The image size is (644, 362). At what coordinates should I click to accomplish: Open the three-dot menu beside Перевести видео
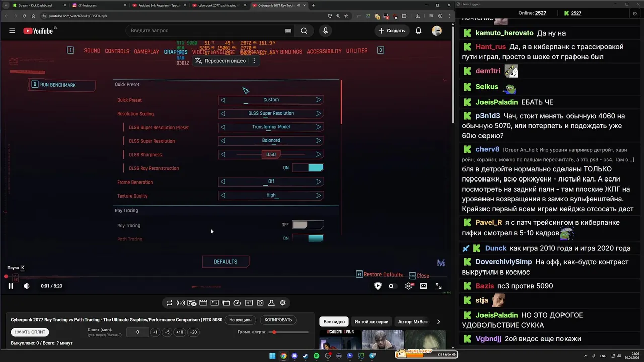254,61
